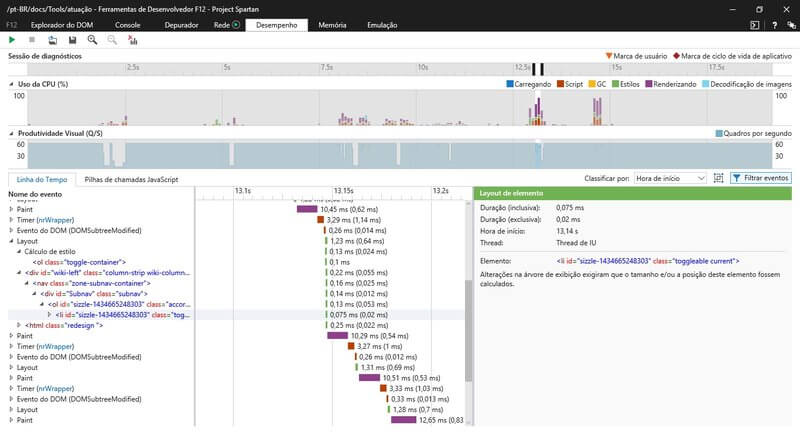Click the purple Paint bar labelled 10,51 ms
The height and width of the screenshot is (432, 800).
tap(369, 378)
